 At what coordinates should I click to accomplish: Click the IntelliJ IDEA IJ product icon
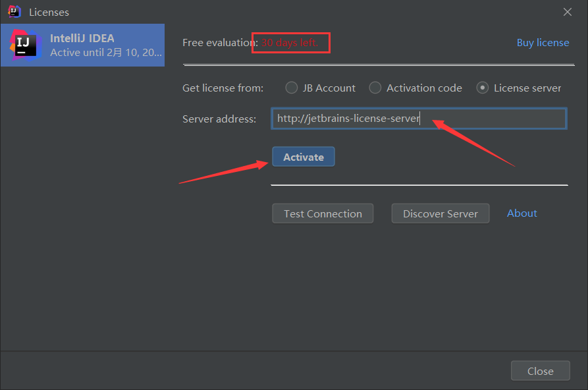(25, 45)
